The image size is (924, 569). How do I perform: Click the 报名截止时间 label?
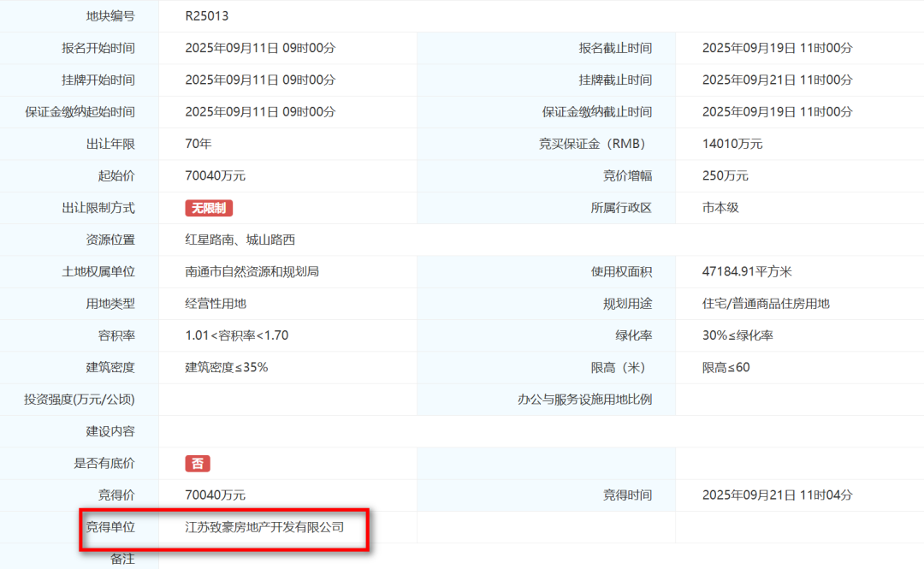click(615, 48)
